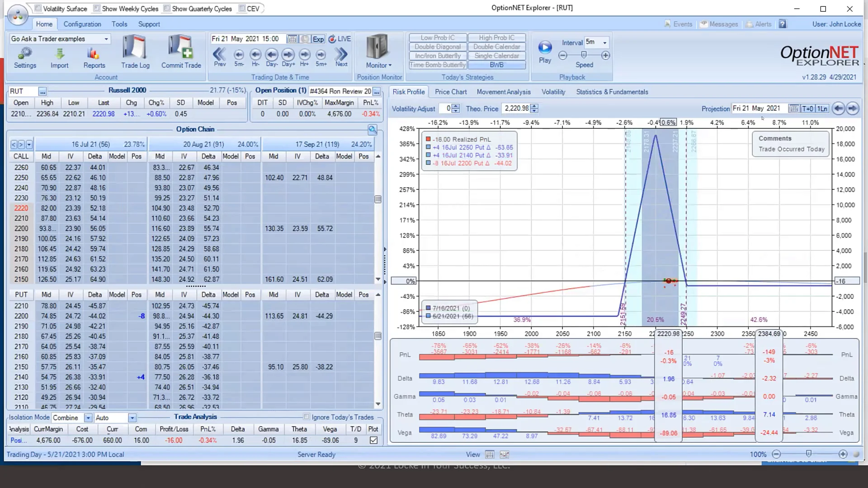The image size is (868, 488).
Task: Click the Import icon
Action: point(59,58)
